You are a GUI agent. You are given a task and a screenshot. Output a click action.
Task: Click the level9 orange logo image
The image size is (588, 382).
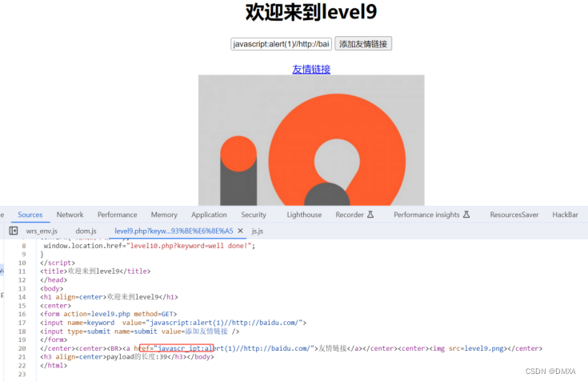(311, 140)
